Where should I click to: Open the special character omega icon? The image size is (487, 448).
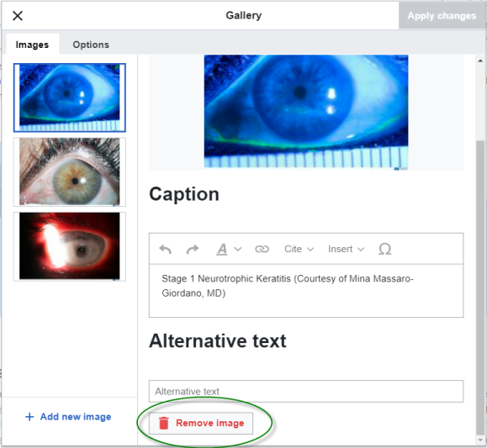385,249
